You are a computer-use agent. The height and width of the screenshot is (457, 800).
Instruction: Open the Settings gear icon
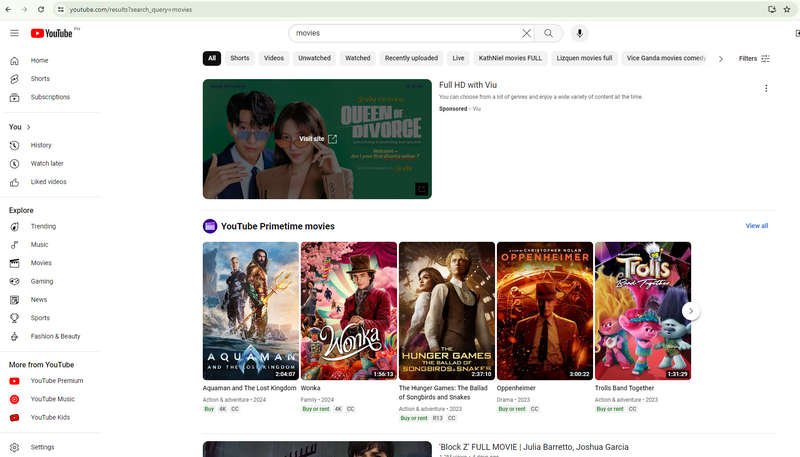coord(14,447)
